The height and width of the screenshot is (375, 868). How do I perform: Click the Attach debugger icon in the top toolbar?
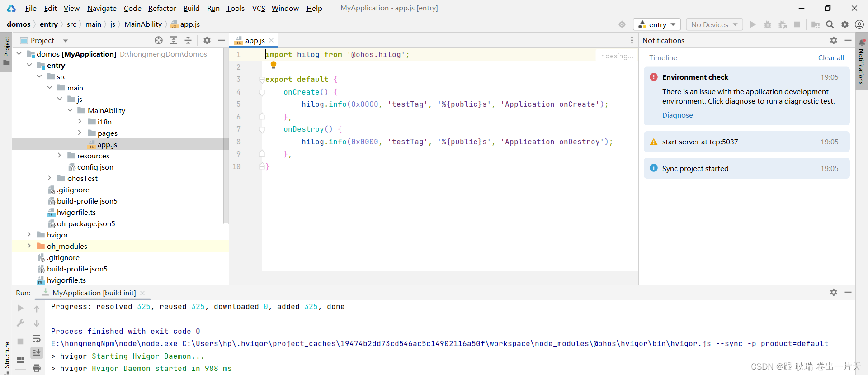[783, 24]
